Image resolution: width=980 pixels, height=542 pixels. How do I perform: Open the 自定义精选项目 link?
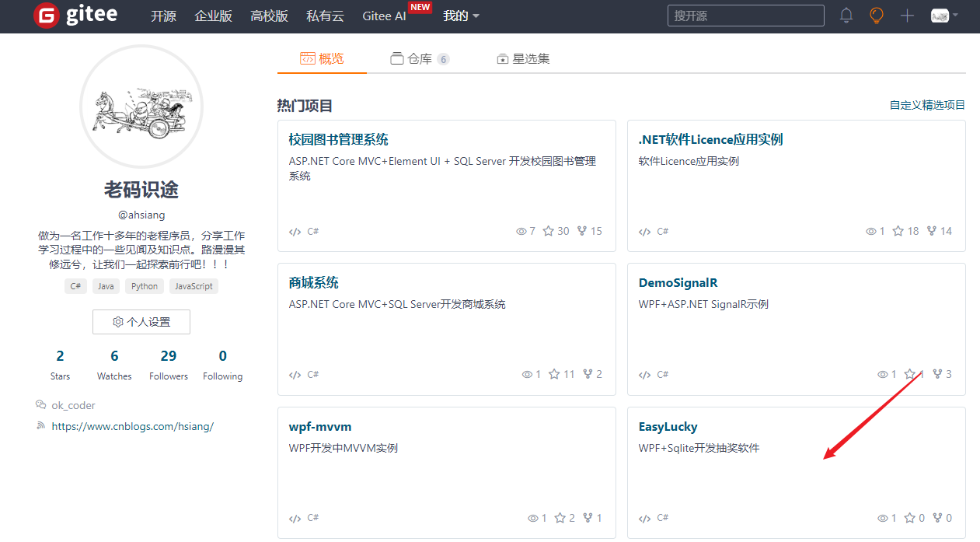pos(927,105)
